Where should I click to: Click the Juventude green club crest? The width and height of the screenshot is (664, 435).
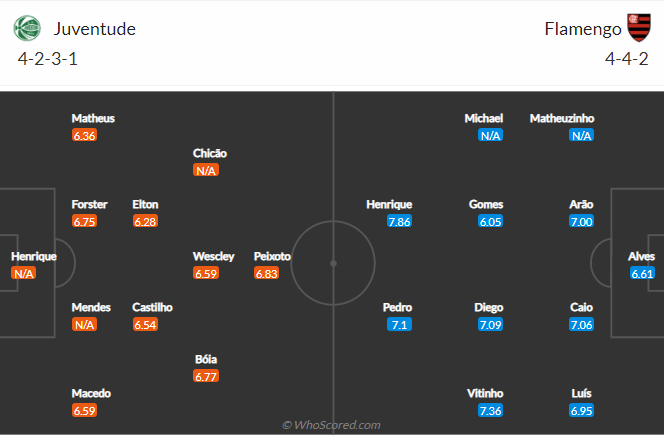coord(27,28)
